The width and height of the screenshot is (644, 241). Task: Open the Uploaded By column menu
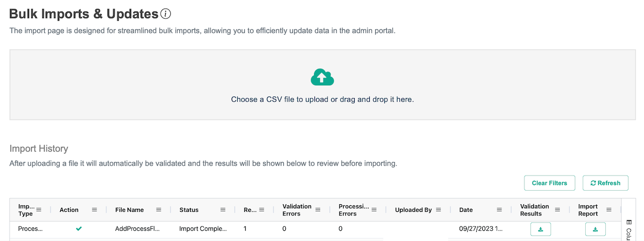click(438, 210)
